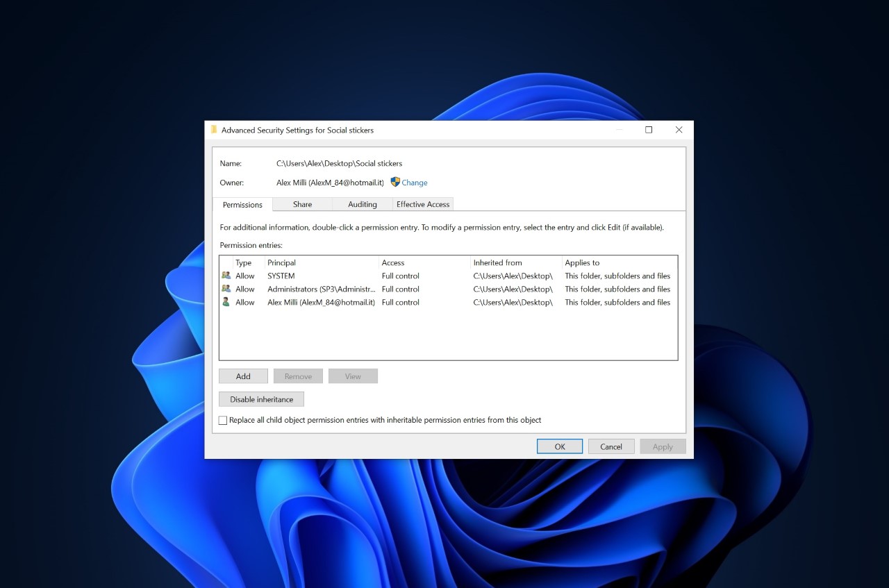Sort by the Access column header
Viewport: 889px width, 588px height.
point(424,262)
